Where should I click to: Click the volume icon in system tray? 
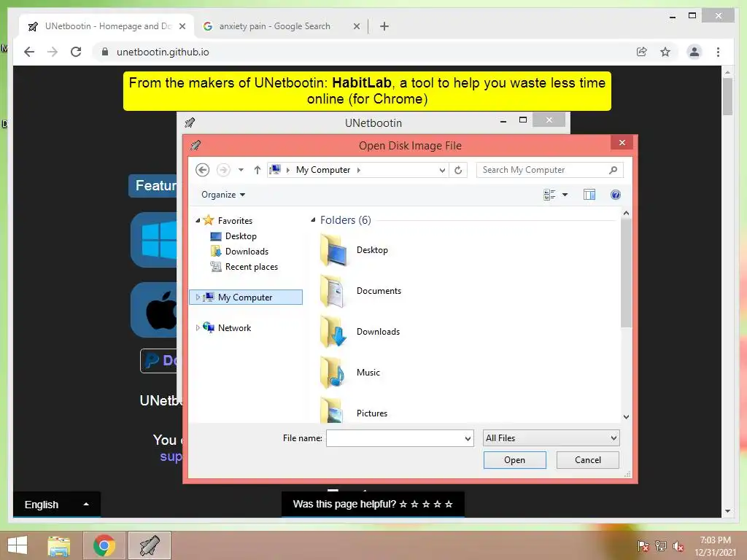pyautogui.click(x=678, y=546)
